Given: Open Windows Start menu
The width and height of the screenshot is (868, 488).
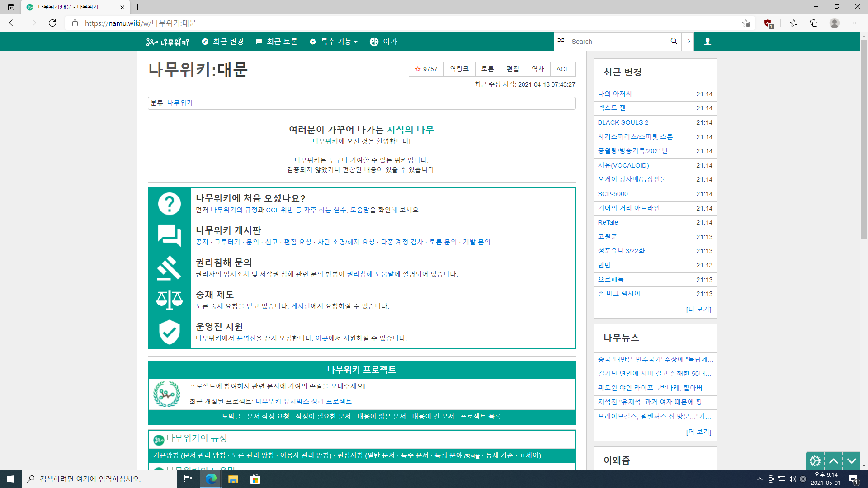Looking at the screenshot, I should [x=11, y=479].
